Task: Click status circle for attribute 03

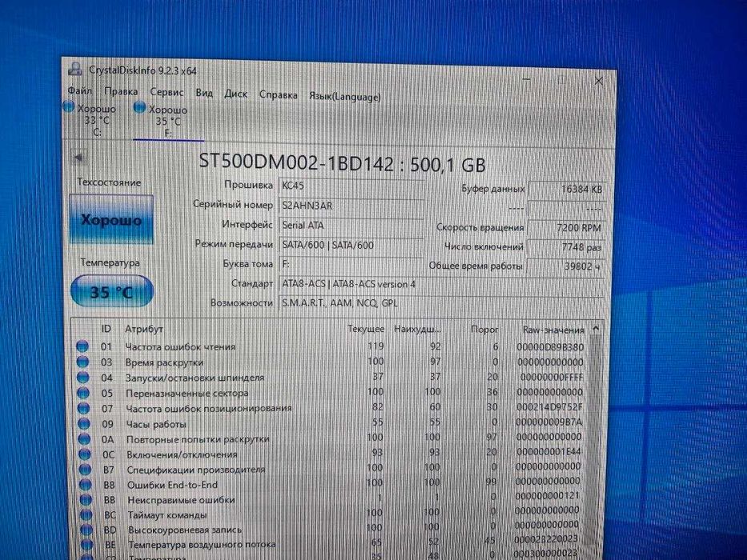Action: 83,362
